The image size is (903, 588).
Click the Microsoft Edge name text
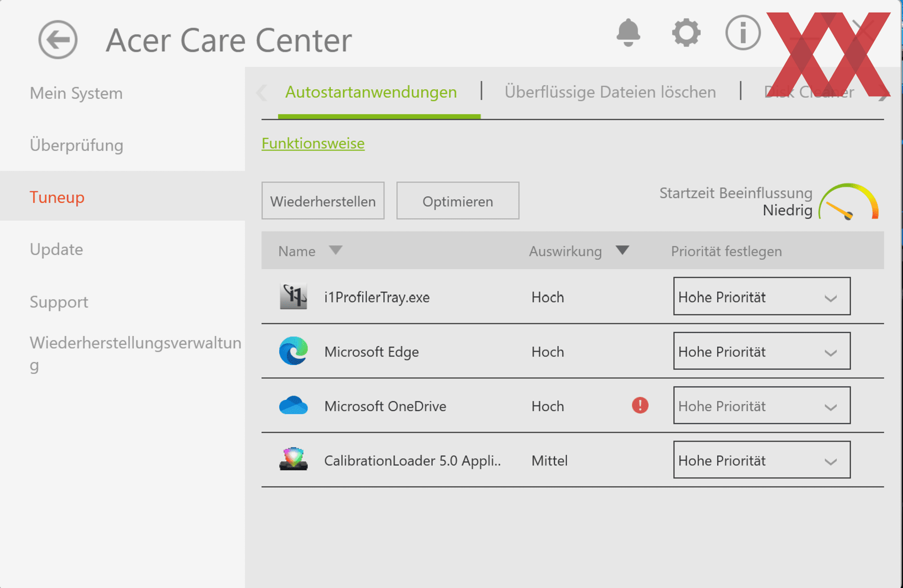tap(372, 352)
